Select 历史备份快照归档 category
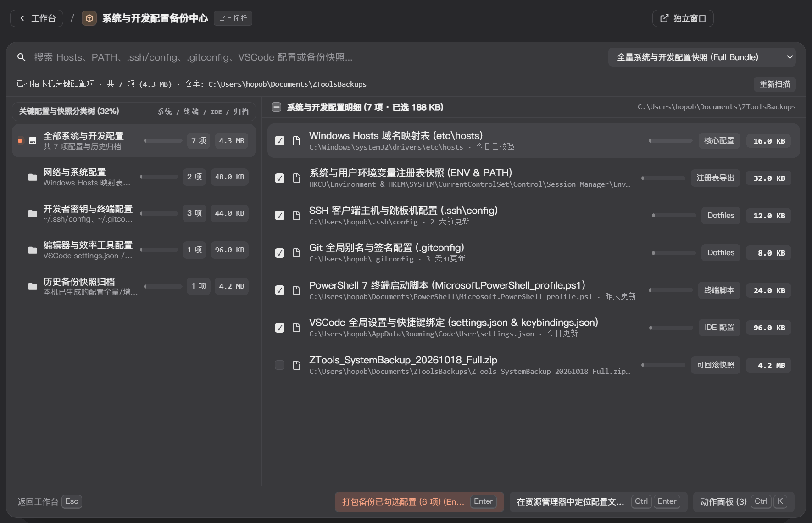 tap(134, 286)
